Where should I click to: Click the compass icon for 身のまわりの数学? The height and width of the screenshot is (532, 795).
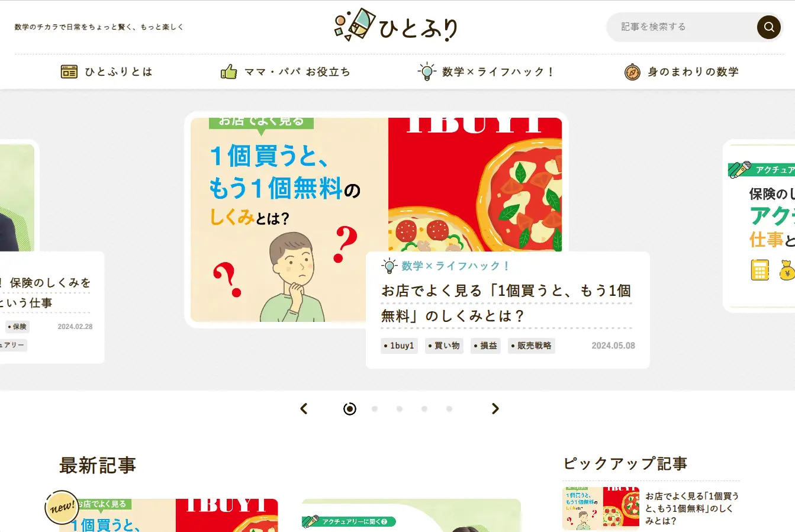(x=632, y=72)
